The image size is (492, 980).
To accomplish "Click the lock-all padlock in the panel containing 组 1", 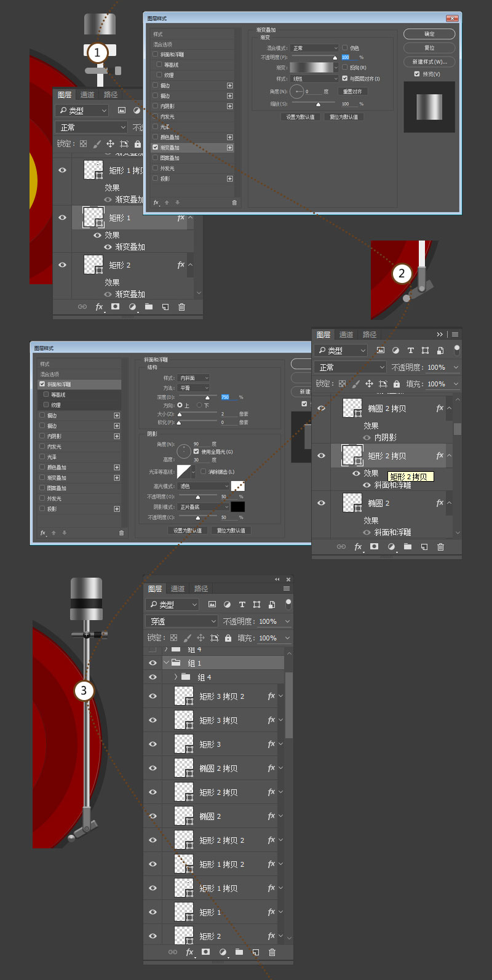I will click(228, 638).
